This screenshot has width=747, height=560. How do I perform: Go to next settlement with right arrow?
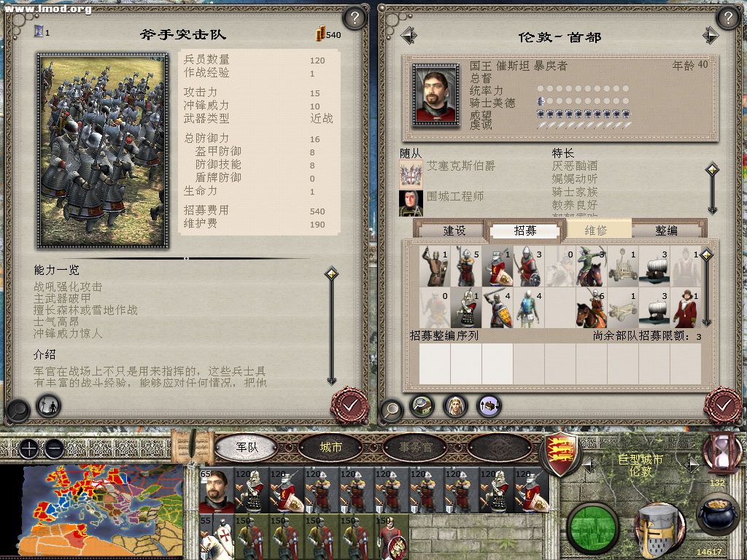(711, 36)
